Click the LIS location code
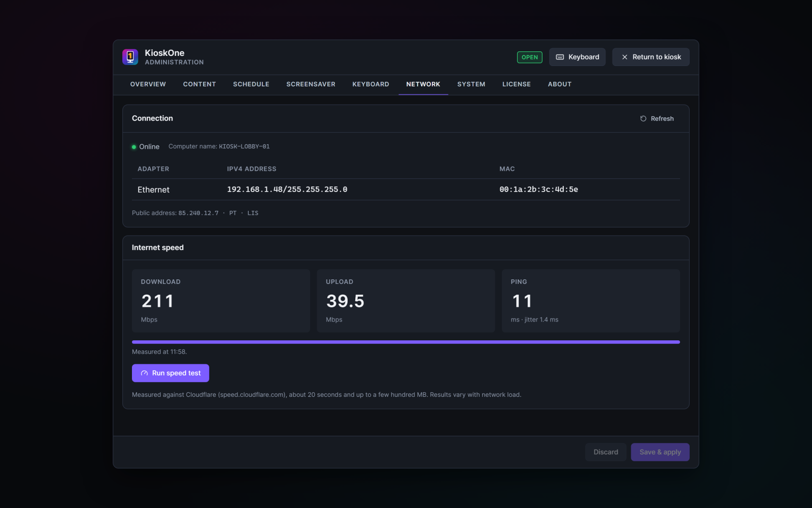Viewport: 812px width, 508px height. coord(253,213)
